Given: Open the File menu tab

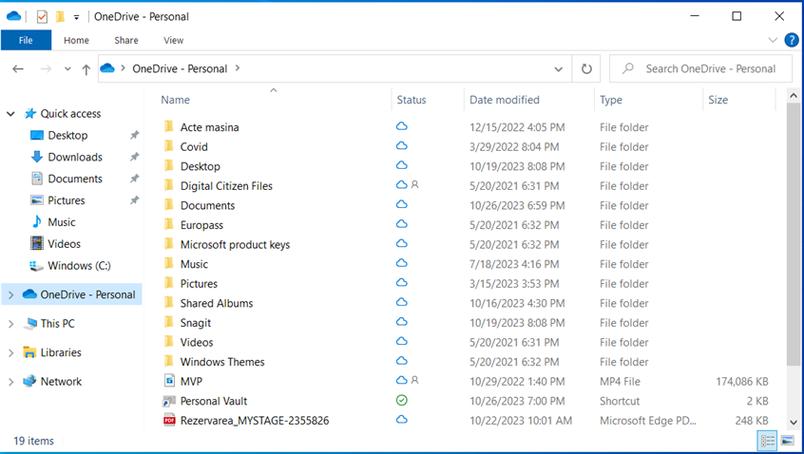Looking at the screenshot, I should click(x=26, y=40).
